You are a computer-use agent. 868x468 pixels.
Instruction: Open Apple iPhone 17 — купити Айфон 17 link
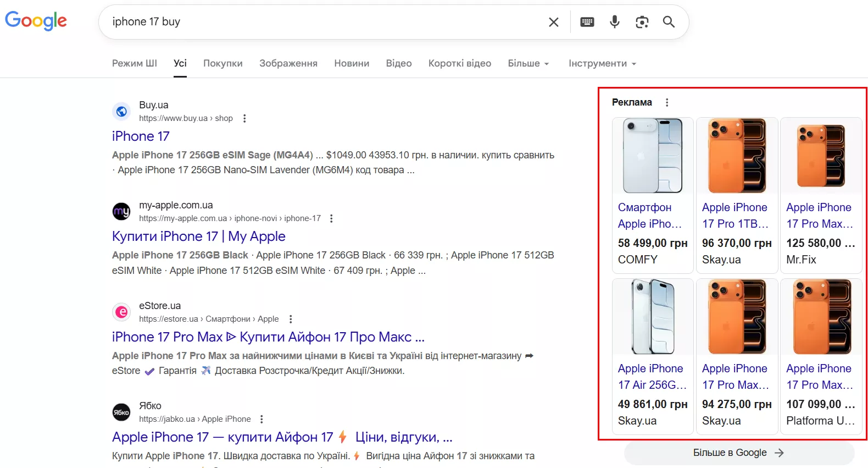(x=282, y=437)
